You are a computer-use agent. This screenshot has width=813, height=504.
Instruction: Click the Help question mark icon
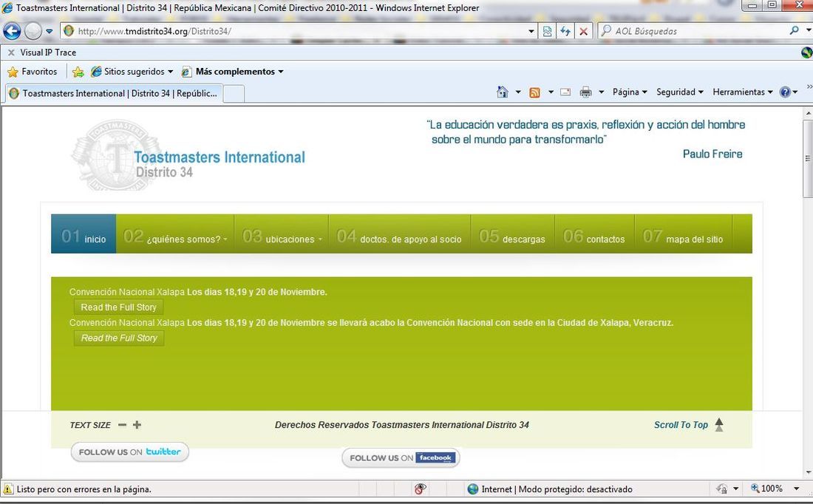tap(785, 92)
